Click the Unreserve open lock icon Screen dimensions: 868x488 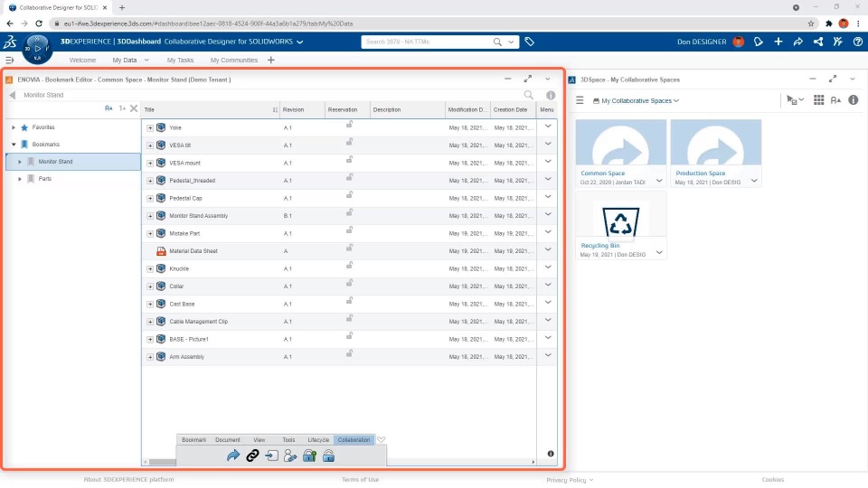pos(328,455)
